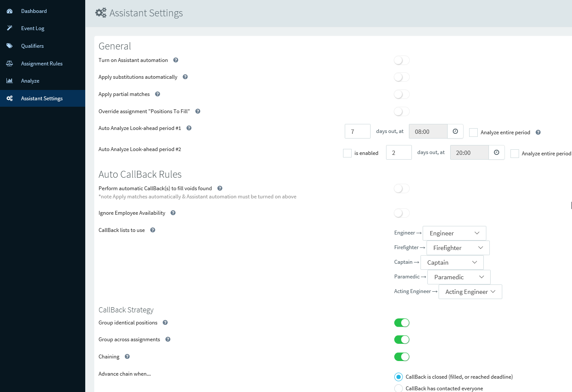Click the Dashboard gauge icon in sidebar
572x392 pixels.
click(9, 11)
